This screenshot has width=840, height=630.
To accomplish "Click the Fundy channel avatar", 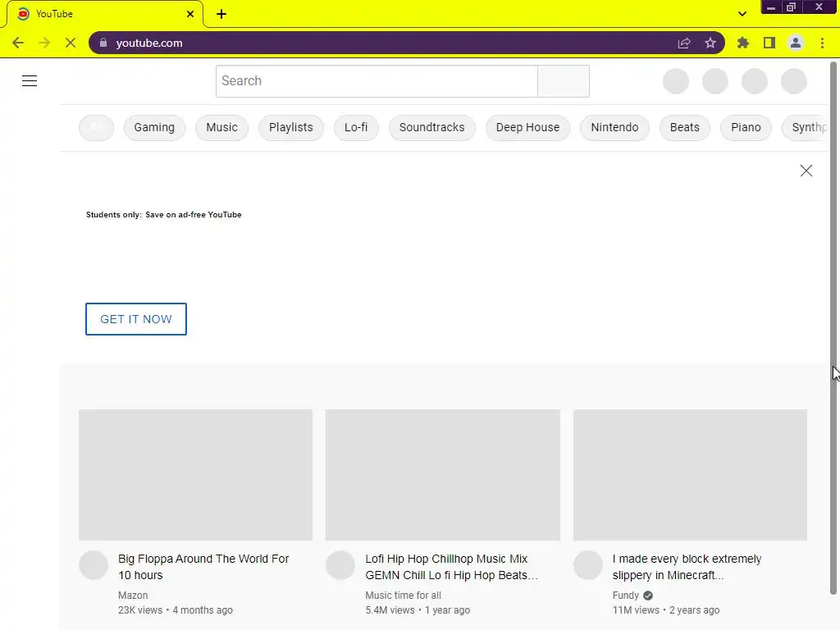I will pyautogui.click(x=588, y=565).
